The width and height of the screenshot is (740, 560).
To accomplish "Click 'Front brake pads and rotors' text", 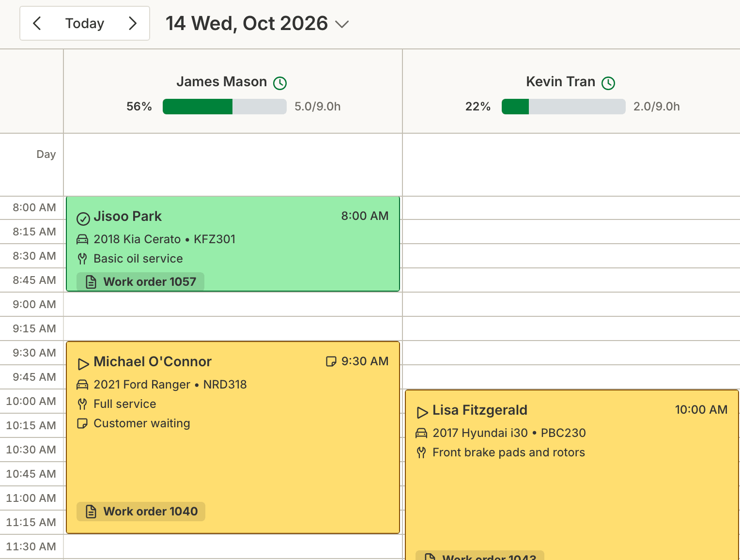I will point(509,452).
